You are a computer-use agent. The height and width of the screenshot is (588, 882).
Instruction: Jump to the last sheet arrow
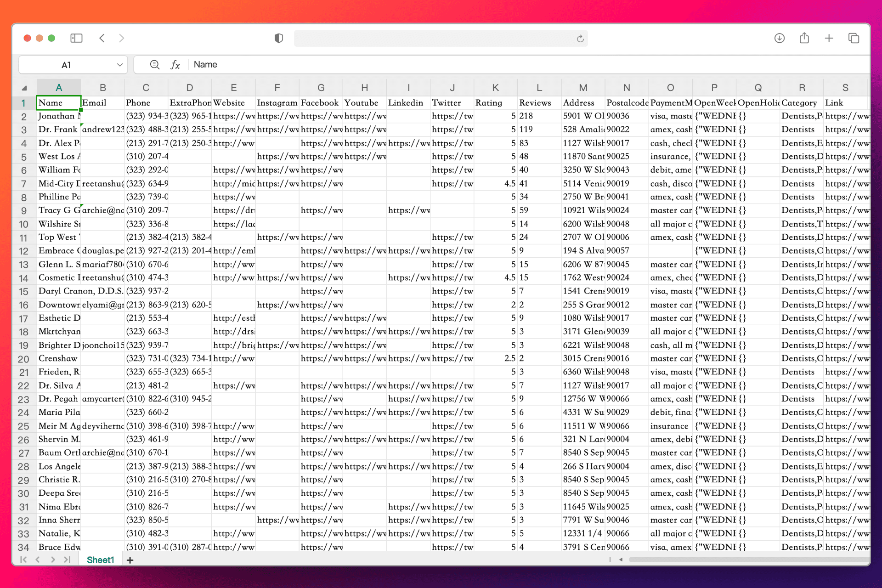[x=68, y=560]
